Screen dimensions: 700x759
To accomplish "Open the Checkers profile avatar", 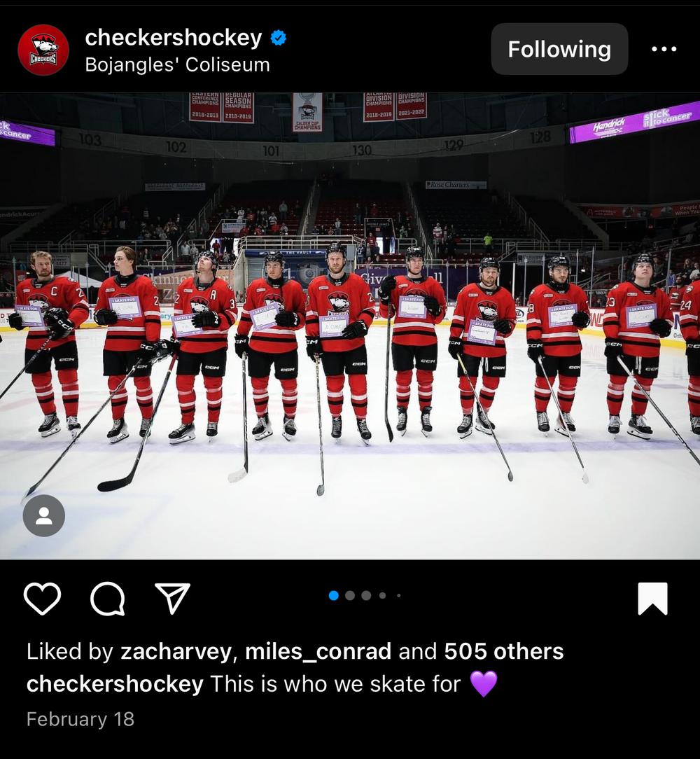I will pos(43,50).
